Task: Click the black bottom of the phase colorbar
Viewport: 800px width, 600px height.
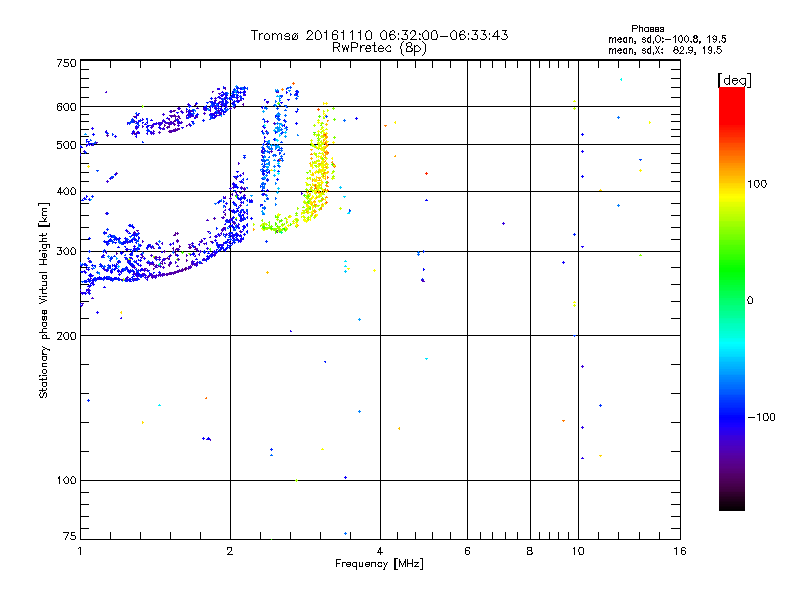Action: pyautogui.click(x=732, y=503)
